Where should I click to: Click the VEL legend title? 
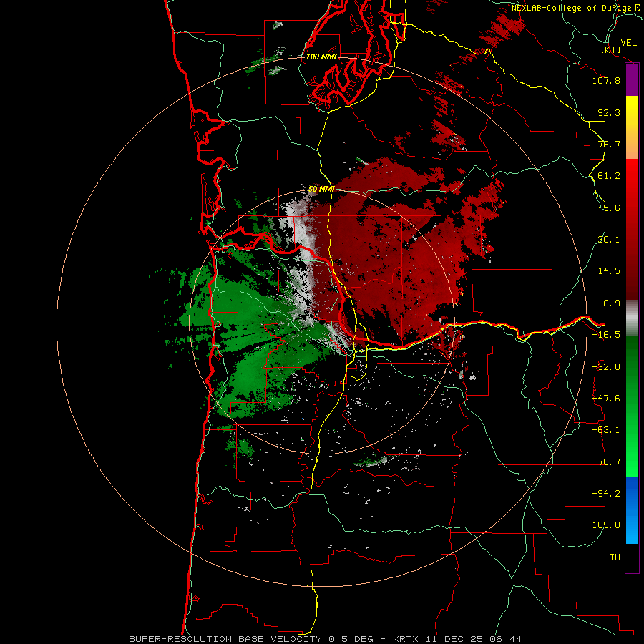tap(628, 42)
